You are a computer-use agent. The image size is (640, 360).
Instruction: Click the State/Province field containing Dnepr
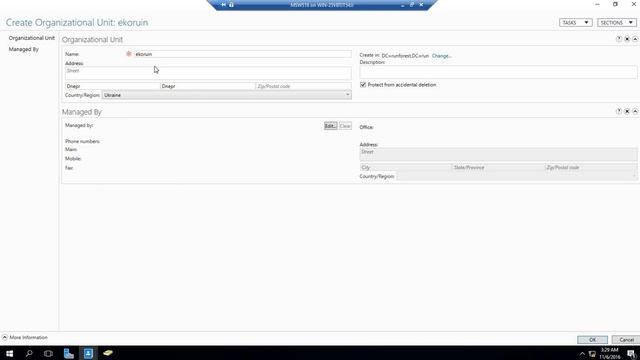click(208, 86)
